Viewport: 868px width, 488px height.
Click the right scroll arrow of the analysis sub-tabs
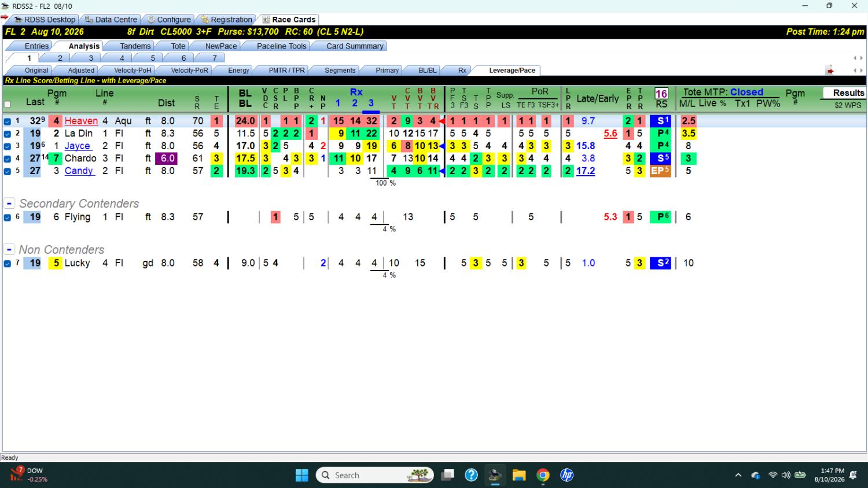point(862,71)
